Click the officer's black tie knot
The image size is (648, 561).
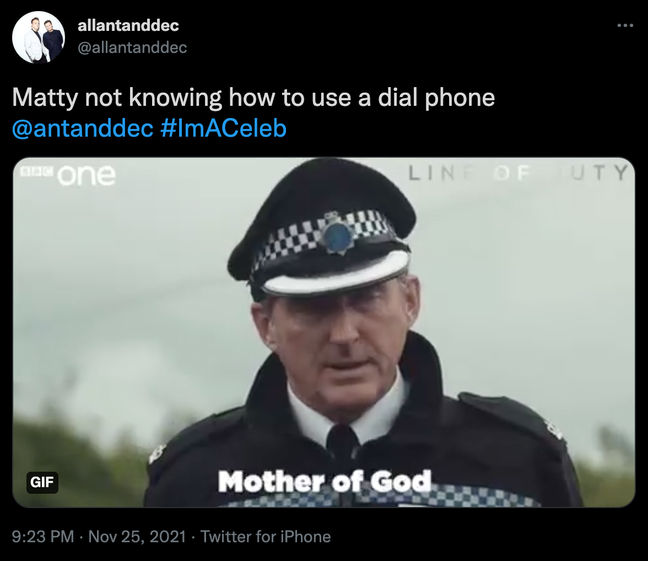342,440
